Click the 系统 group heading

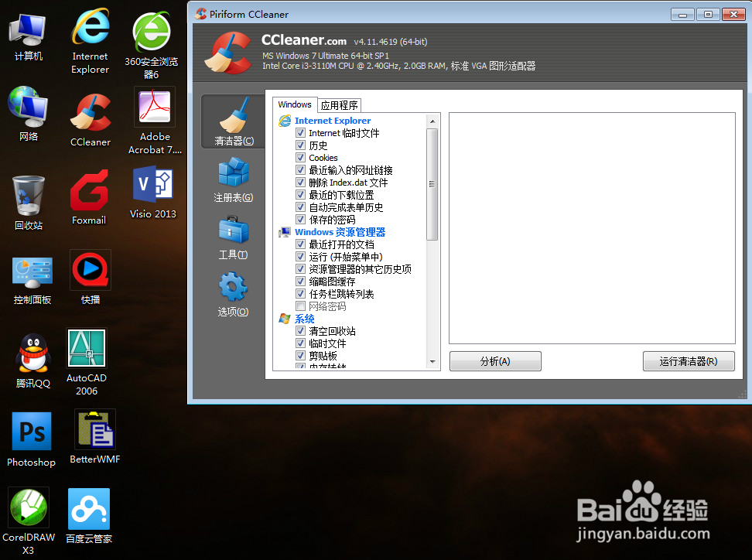305,319
